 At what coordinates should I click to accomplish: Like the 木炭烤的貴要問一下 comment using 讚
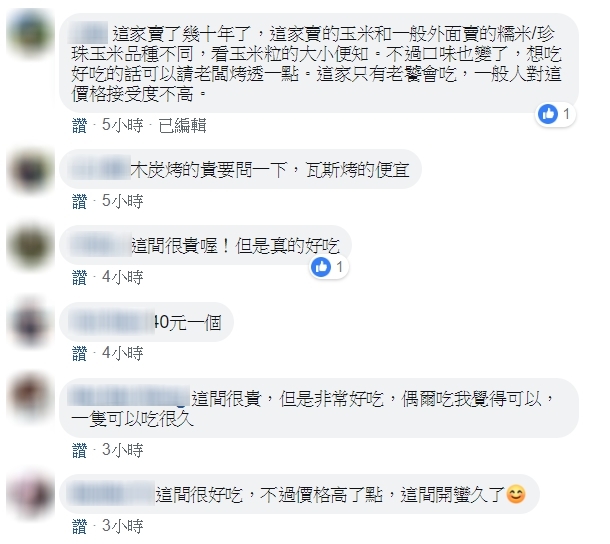[x=79, y=201]
